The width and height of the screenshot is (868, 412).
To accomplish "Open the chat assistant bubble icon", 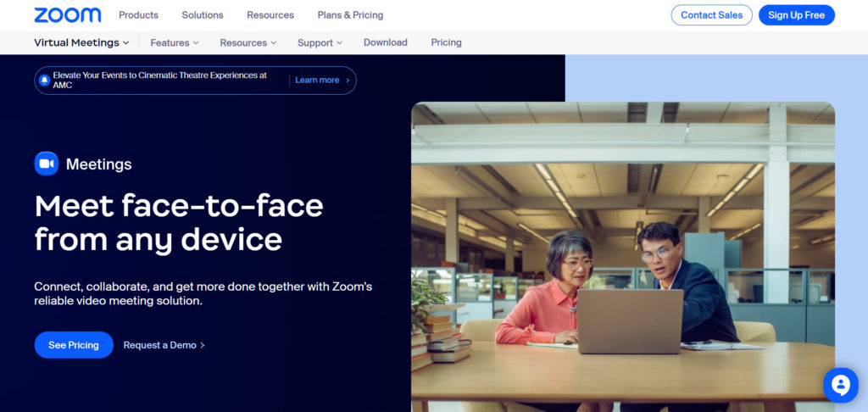I will (840, 385).
